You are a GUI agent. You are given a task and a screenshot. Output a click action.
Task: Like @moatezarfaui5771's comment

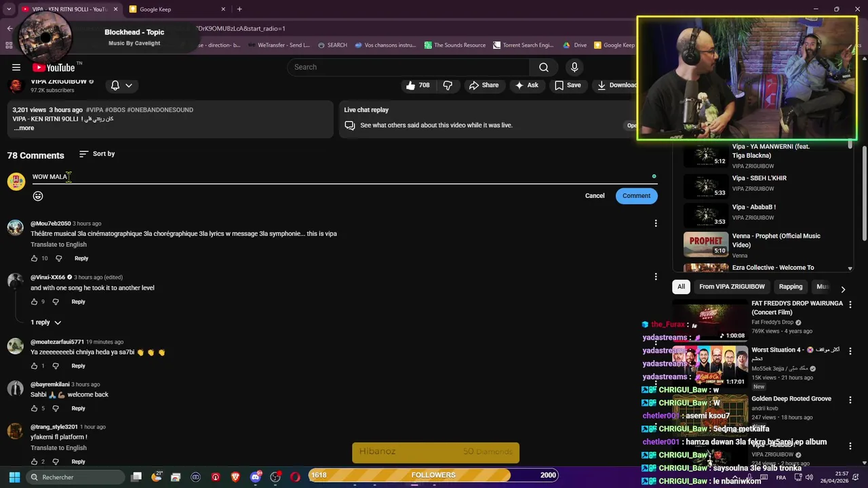pos(34,366)
